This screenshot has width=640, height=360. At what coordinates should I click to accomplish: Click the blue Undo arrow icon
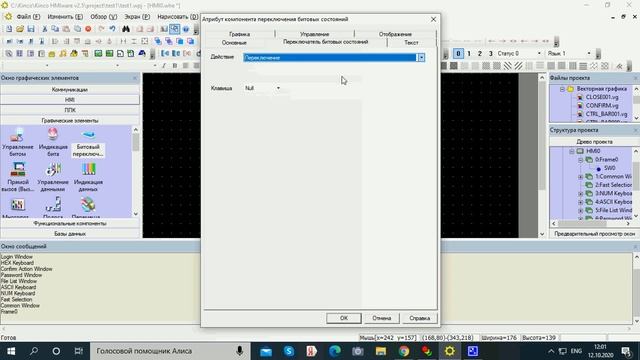pos(112,29)
